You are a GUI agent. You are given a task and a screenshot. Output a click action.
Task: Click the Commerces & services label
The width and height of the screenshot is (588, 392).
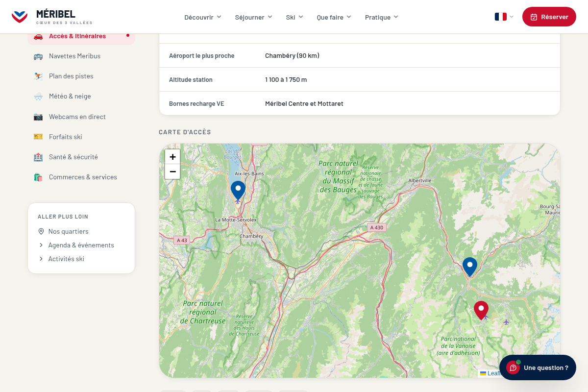pyautogui.click(x=83, y=177)
